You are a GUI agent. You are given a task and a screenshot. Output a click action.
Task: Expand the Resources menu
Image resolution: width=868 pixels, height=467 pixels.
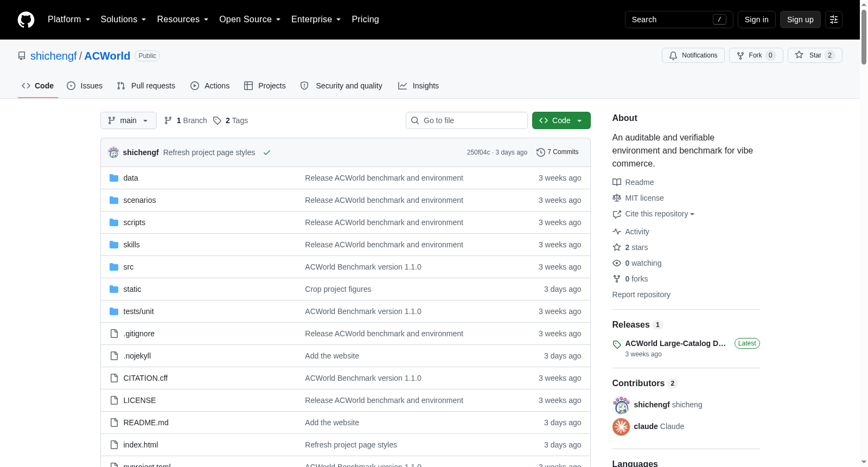tap(183, 20)
